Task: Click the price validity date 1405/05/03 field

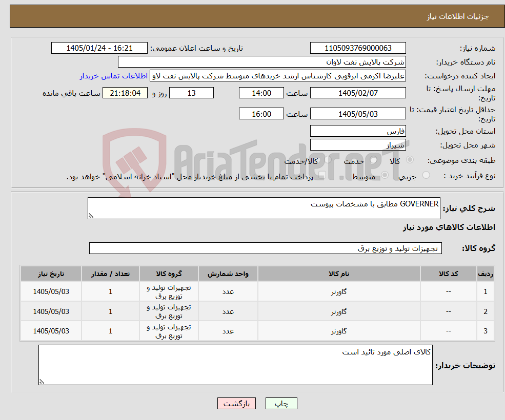Action: (358, 114)
